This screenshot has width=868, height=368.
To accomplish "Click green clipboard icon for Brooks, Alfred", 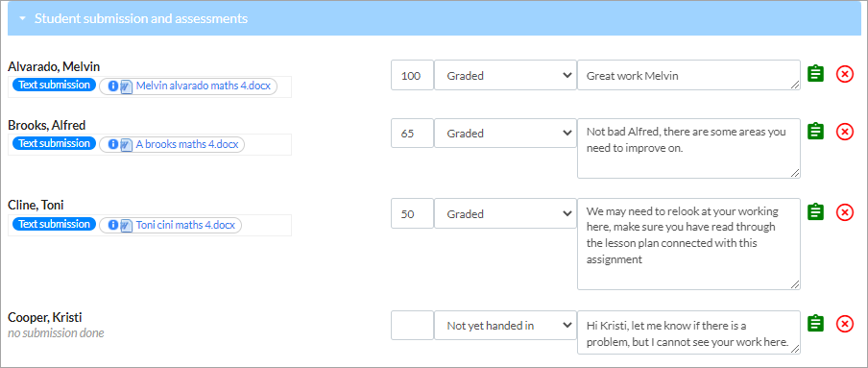I will coord(815,132).
